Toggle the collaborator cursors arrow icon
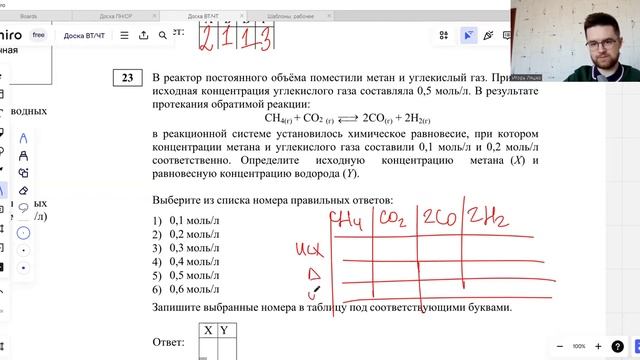Screen dimensions: 640x360 pyautogui.click(x=469, y=36)
